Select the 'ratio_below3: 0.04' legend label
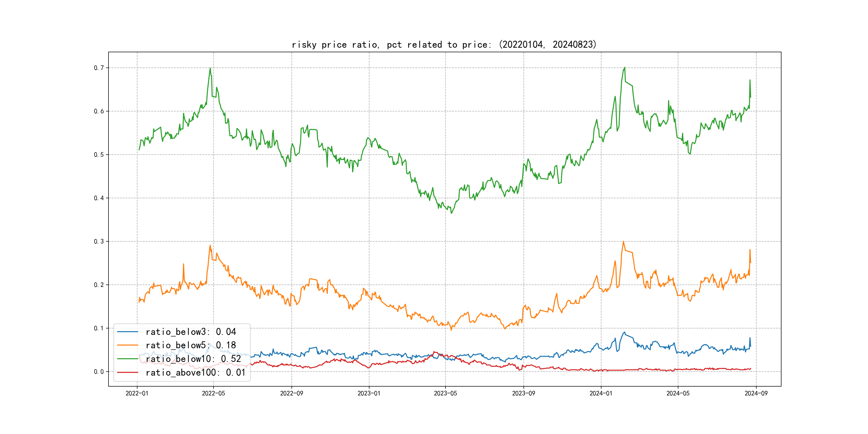 (x=191, y=332)
